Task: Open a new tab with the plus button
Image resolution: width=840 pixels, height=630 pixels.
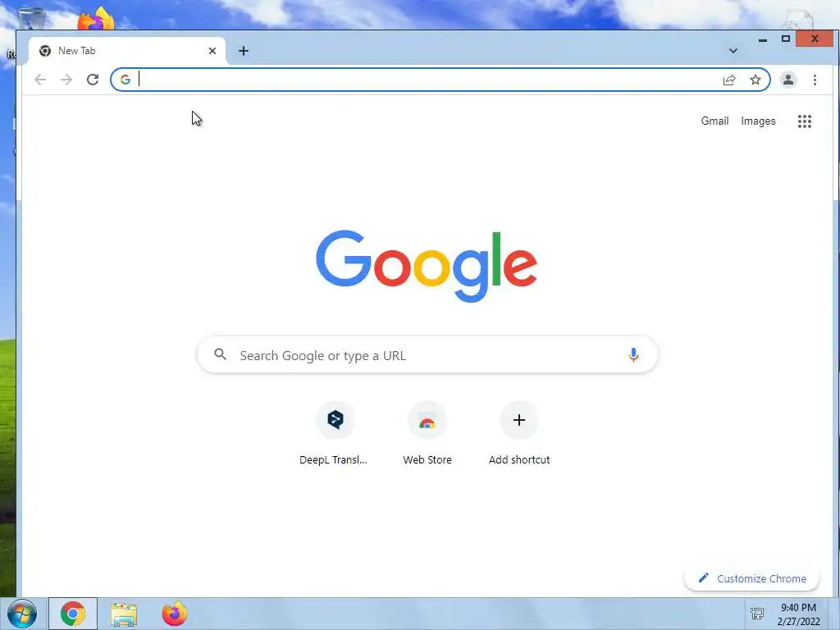Action: click(x=243, y=51)
